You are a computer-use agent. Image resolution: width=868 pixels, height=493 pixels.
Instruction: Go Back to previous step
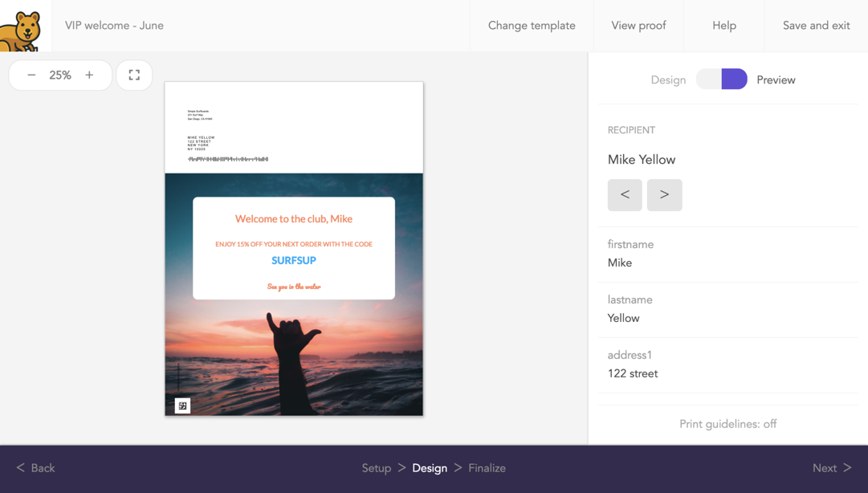click(36, 468)
